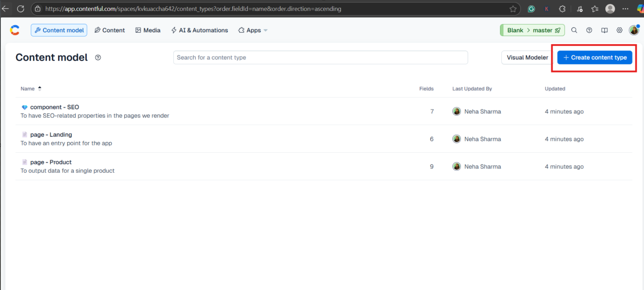
Task: Open the browser extensions puzzle icon
Action: coord(562,9)
